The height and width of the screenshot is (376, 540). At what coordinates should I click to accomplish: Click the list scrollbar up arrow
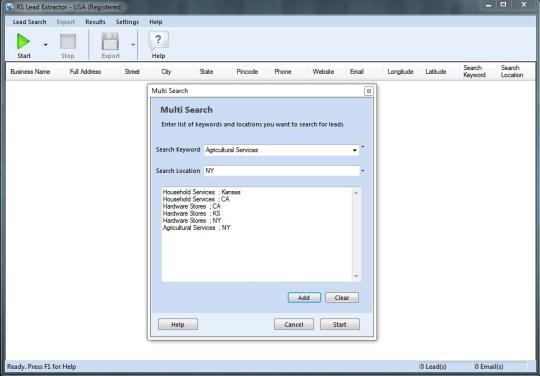[356, 193]
